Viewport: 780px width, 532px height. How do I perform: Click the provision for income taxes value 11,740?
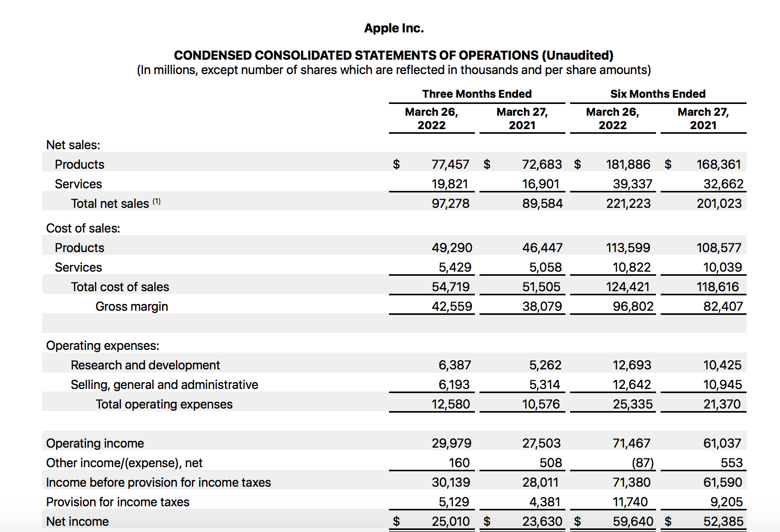[630, 502]
